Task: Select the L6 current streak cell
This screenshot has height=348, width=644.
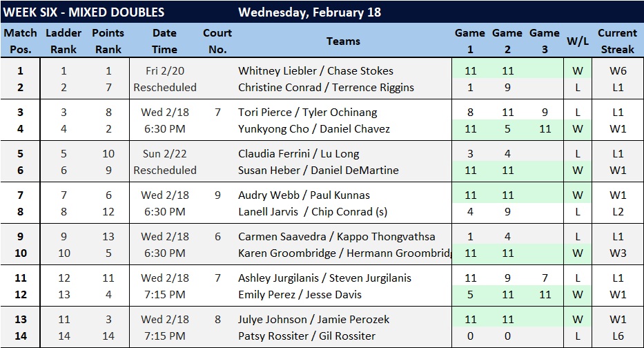Action: pyautogui.click(x=617, y=336)
